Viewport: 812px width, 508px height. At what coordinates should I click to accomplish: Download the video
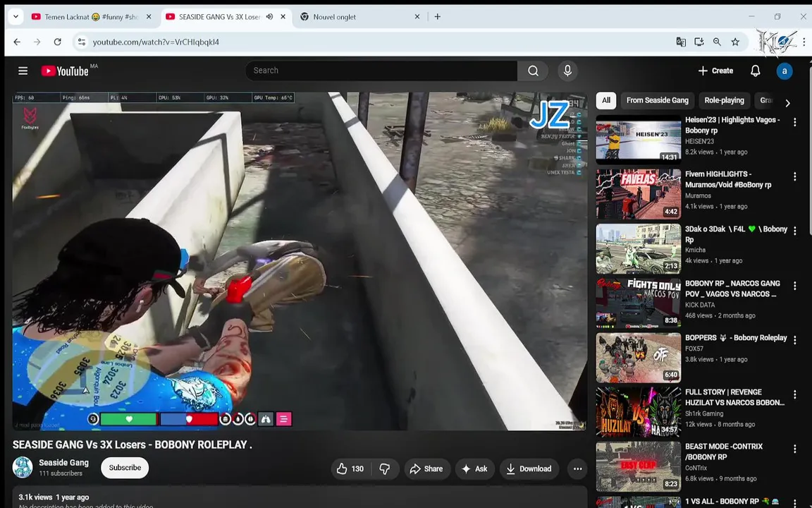pyautogui.click(x=529, y=468)
